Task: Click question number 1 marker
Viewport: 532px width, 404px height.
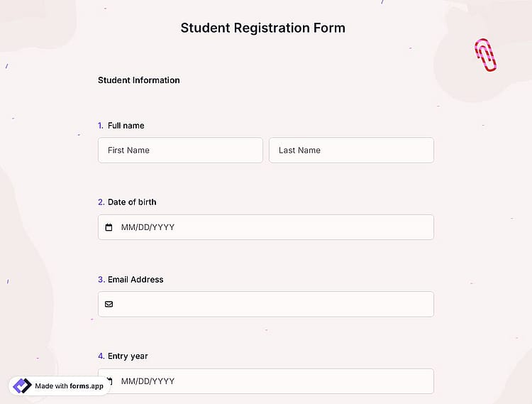Action: point(101,126)
